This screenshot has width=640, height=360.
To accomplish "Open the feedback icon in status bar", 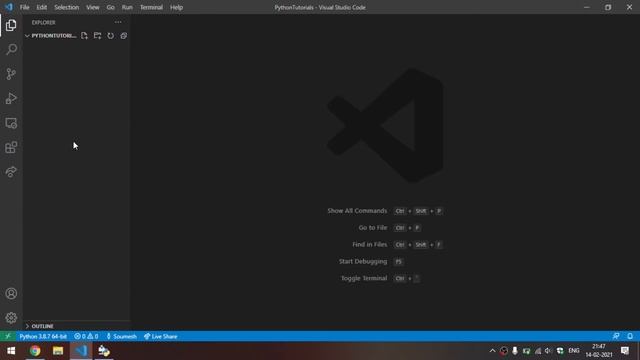I will [616, 336].
